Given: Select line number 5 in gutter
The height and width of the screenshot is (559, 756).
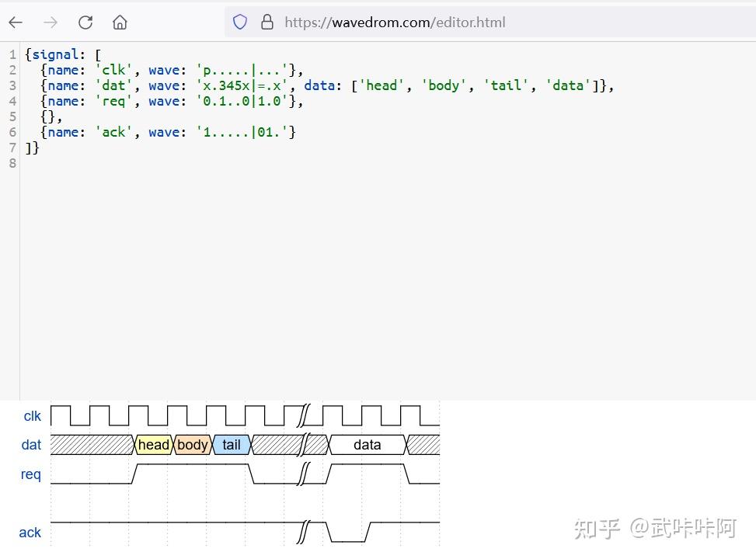Looking at the screenshot, I should tap(12, 116).
